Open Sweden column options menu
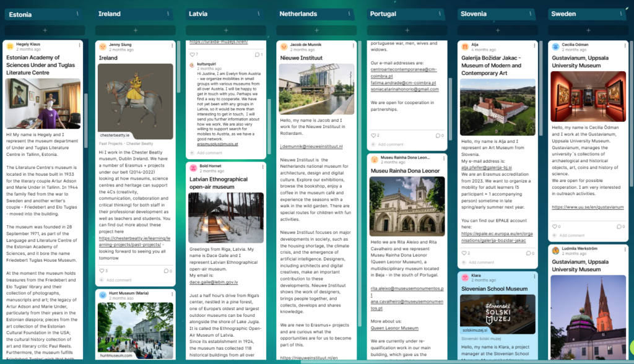Screen dimensions: 634x364 click(x=620, y=14)
